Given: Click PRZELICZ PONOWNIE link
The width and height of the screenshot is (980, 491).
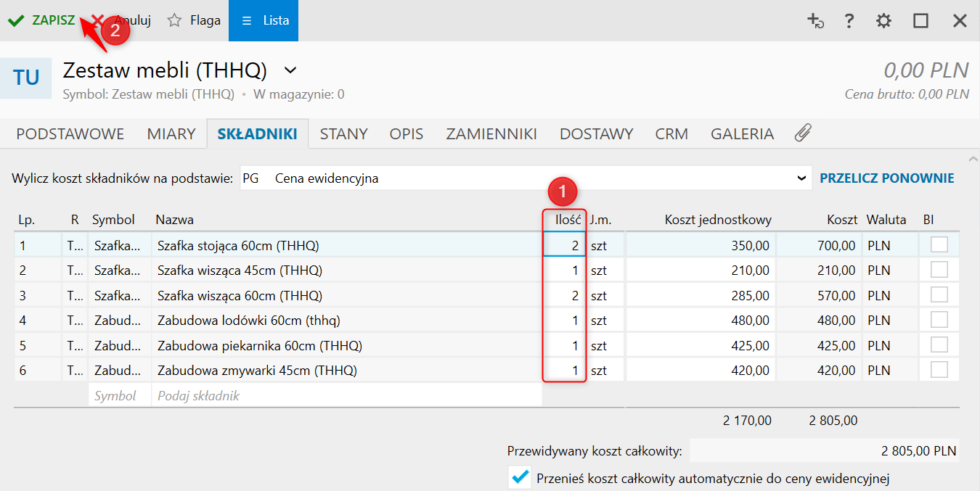Looking at the screenshot, I should [887, 178].
